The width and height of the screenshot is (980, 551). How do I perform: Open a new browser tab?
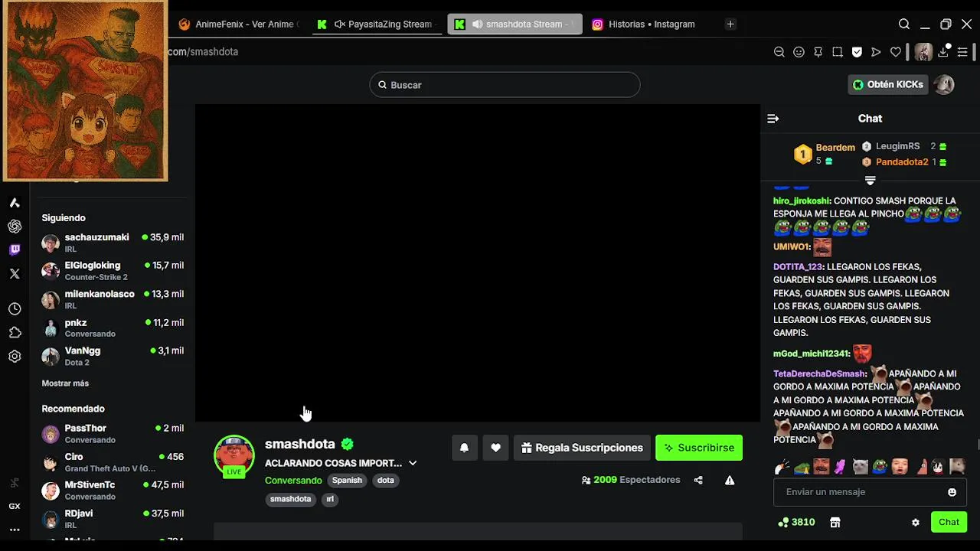point(730,24)
